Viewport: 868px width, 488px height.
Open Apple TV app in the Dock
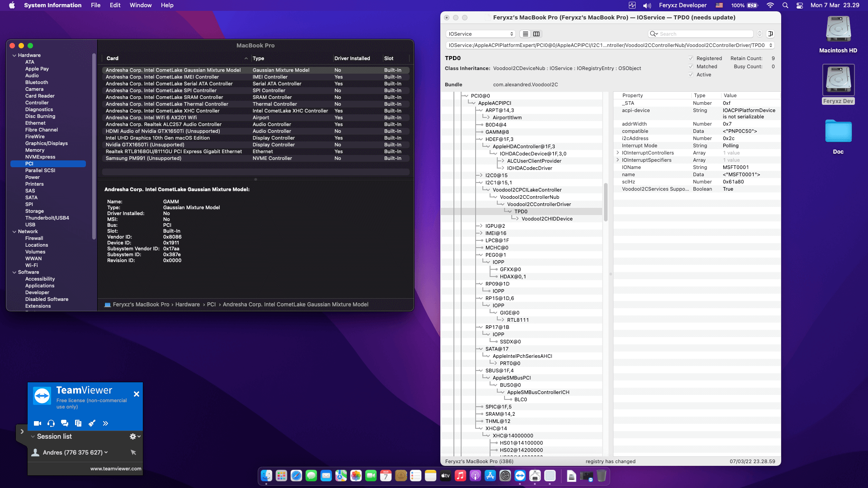pyautogui.click(x=445, y=476)
